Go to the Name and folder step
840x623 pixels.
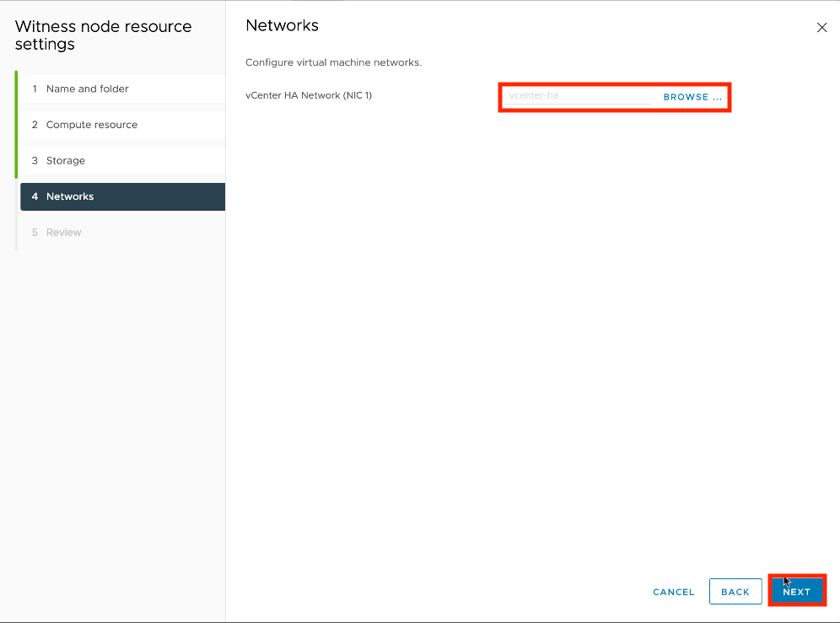coord(87,89)
